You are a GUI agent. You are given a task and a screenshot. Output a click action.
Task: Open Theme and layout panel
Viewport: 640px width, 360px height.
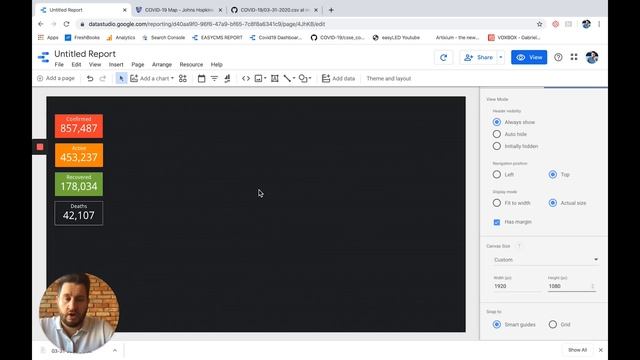(x=389, y=78)
